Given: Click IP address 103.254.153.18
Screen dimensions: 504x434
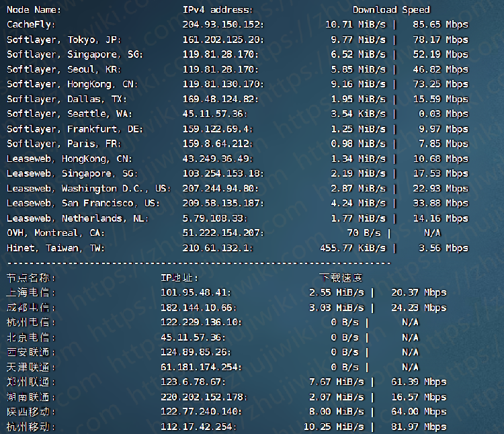Looking at the screenshot, I should (x=223, y=173).
